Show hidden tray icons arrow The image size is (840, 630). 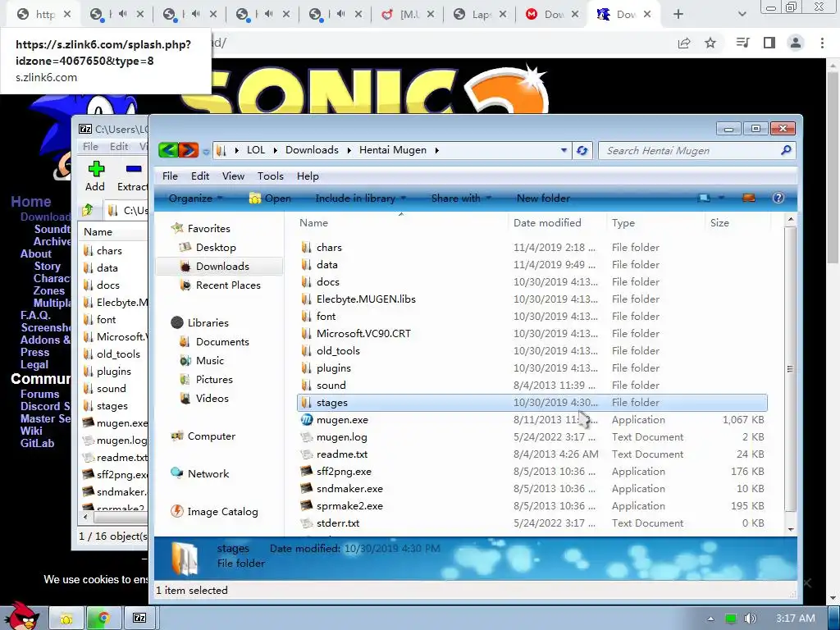pos(710,619)
